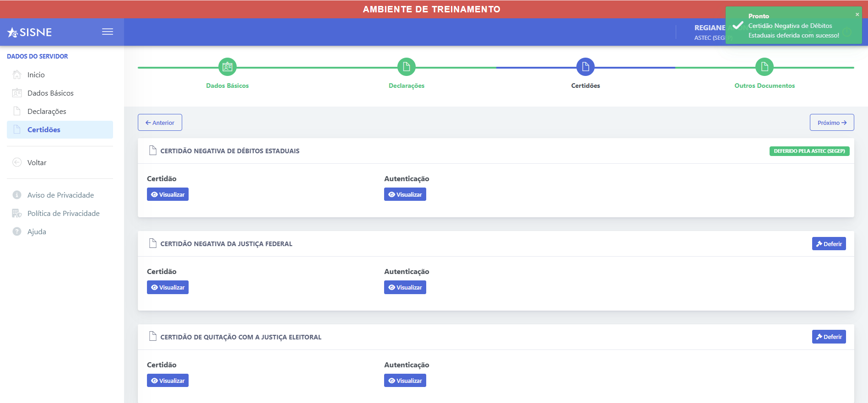Open the Dados Básicos step icon
The height and width of the screenshot is (403, 868).
tap(228, 67)
